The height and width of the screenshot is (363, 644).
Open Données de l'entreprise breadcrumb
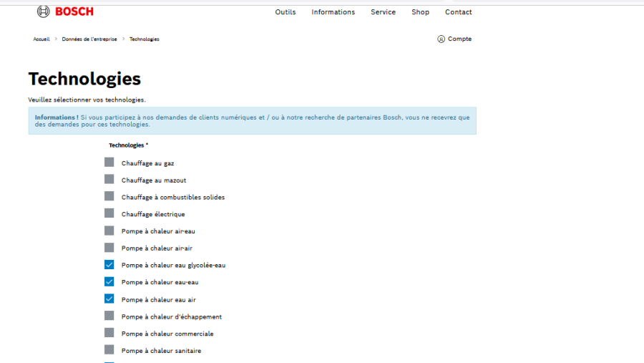coord(89,39)
